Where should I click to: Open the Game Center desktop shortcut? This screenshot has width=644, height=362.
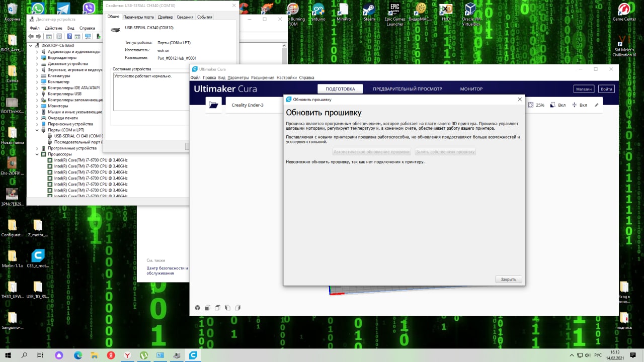click(x=624, y=12)
